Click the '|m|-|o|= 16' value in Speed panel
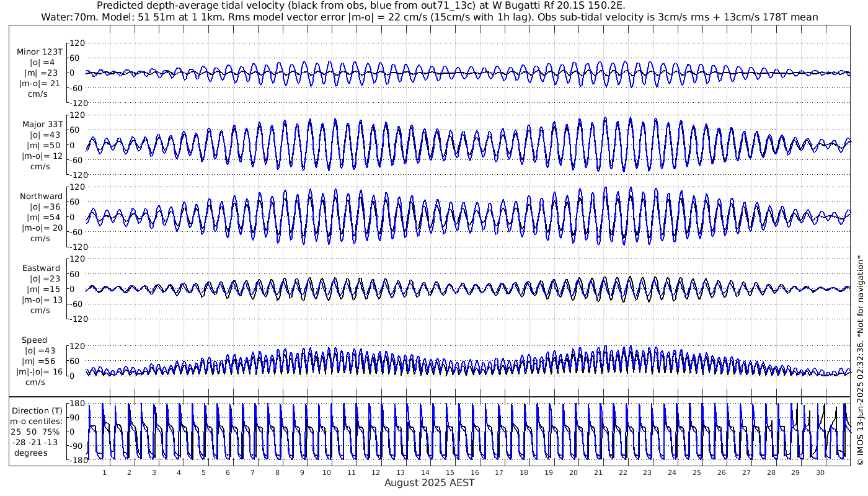The image size is (868, 496). pos(40,372)
